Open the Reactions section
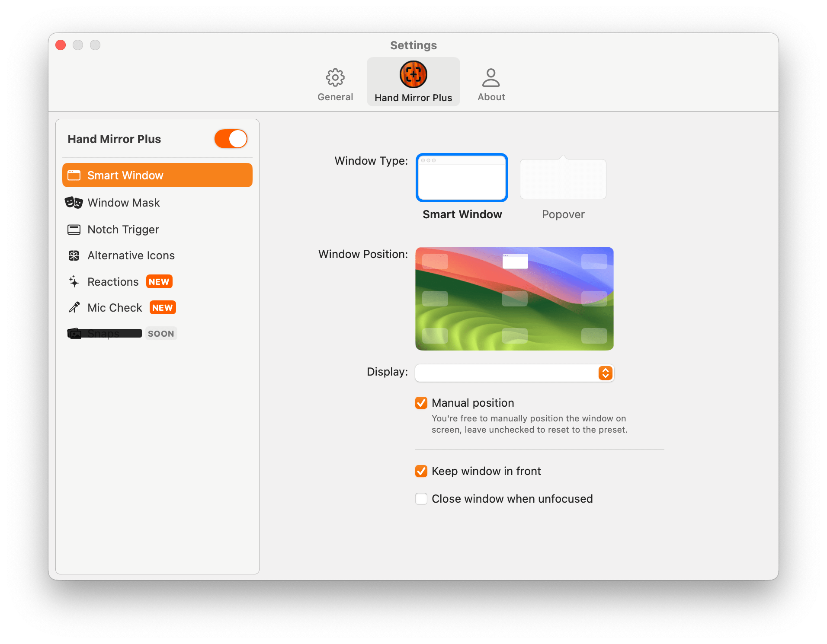This screenshot has height=644, width=827. point(157,282)
